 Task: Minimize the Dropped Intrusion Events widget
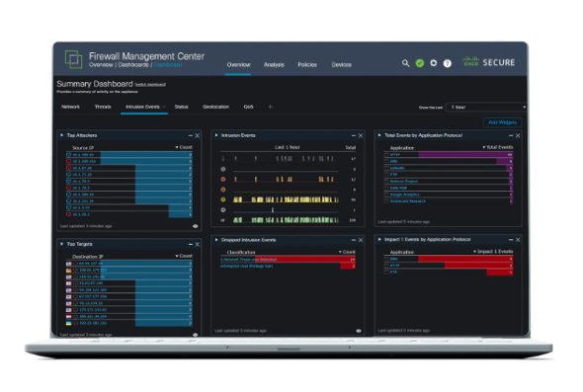(353, 240)
